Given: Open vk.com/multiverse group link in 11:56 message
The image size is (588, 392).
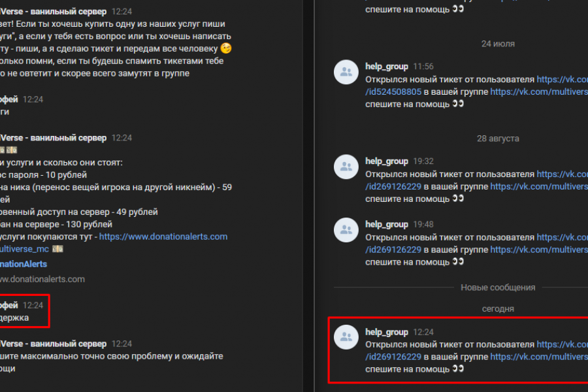Looking at the screenshot, I should 539,91.
